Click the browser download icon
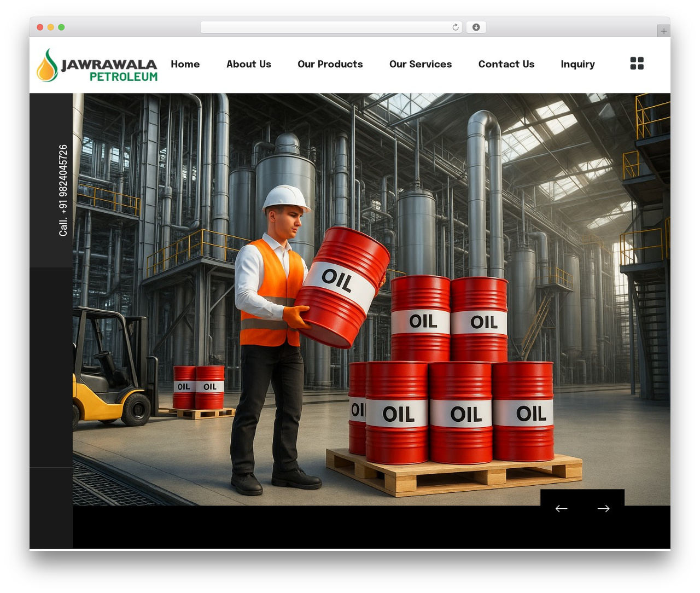 476,27
